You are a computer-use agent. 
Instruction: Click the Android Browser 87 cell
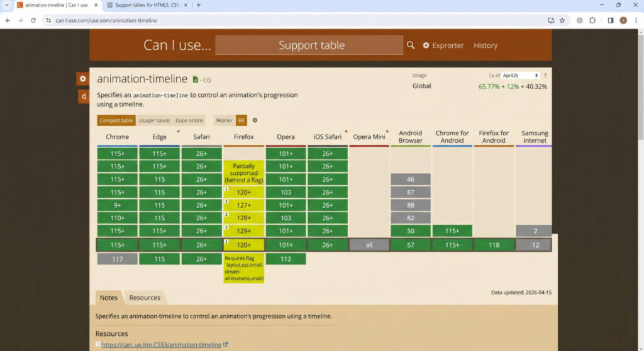point(411,192)
